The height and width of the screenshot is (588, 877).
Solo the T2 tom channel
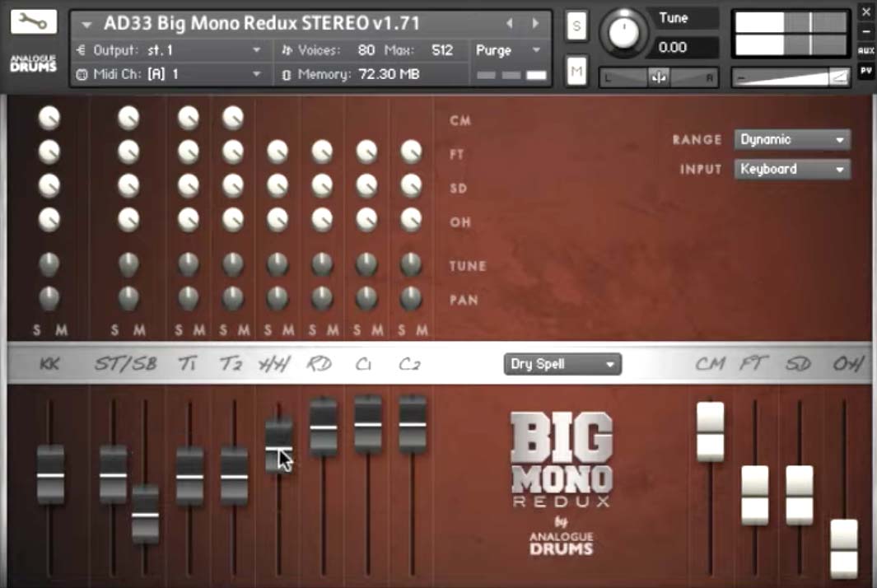(x=223, y=330)
